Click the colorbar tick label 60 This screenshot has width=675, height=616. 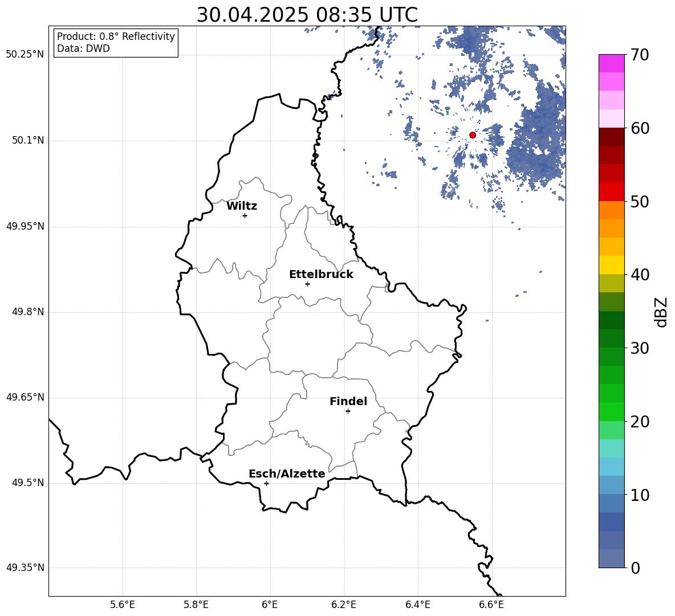point(640,128)
